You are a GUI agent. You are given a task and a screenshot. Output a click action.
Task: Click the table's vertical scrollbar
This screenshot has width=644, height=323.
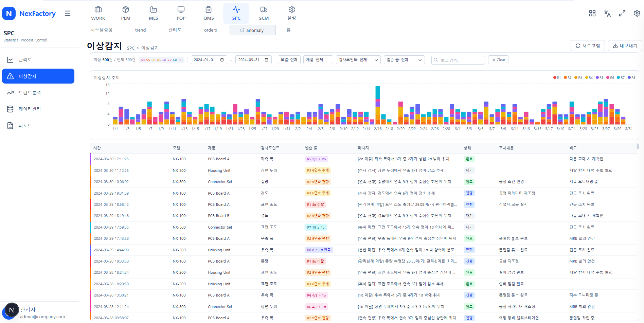click(x=638, y=147)
